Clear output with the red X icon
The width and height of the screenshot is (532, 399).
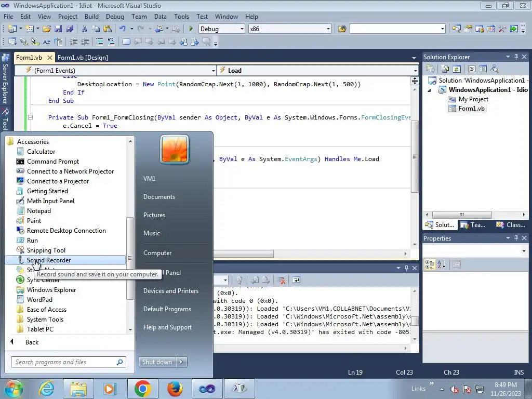coord(281,280)
